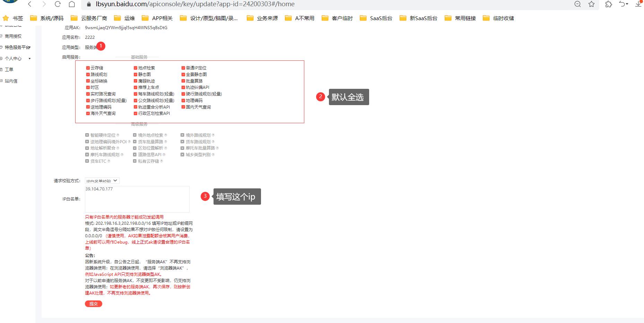Go back using the browser back arrow
This screenshot has width=644, height=323.
click(x=30, y=4)
